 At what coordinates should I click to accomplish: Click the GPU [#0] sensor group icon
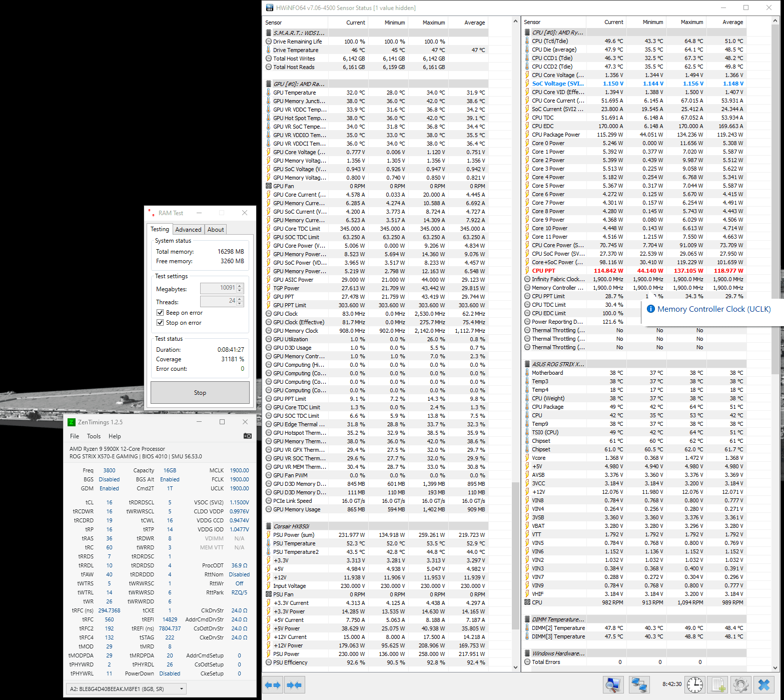point(269,84)
